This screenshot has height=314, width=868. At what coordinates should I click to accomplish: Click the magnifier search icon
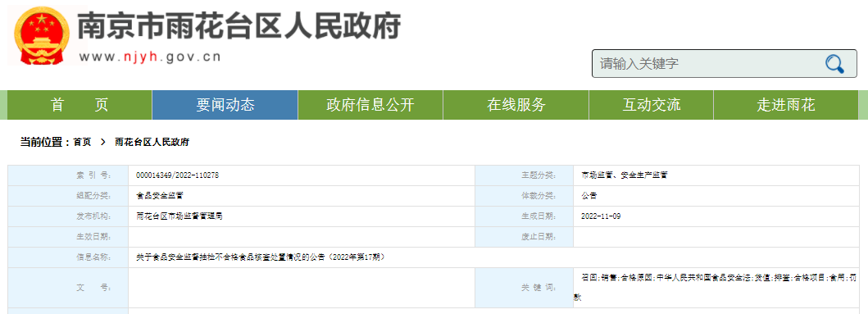pos(834,64)
